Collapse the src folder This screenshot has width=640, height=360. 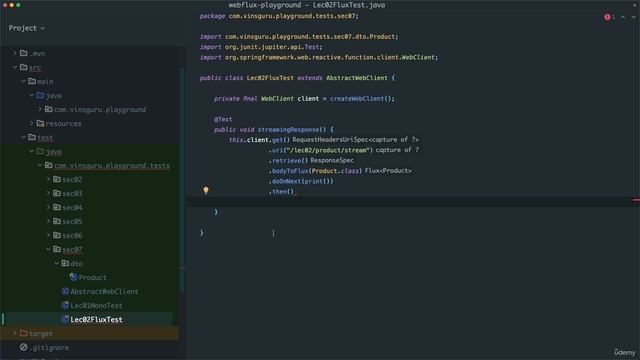tap(15, 67)
